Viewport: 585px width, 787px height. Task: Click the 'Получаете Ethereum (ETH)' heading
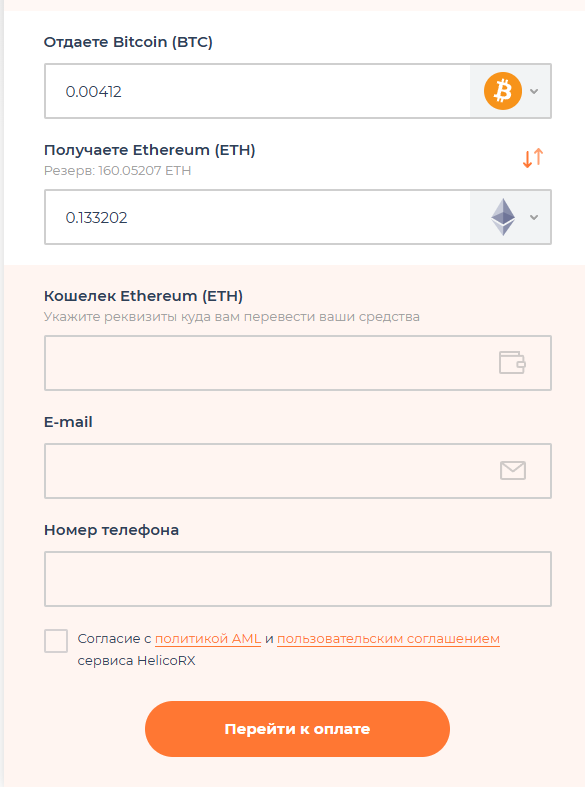coord(150,150)
